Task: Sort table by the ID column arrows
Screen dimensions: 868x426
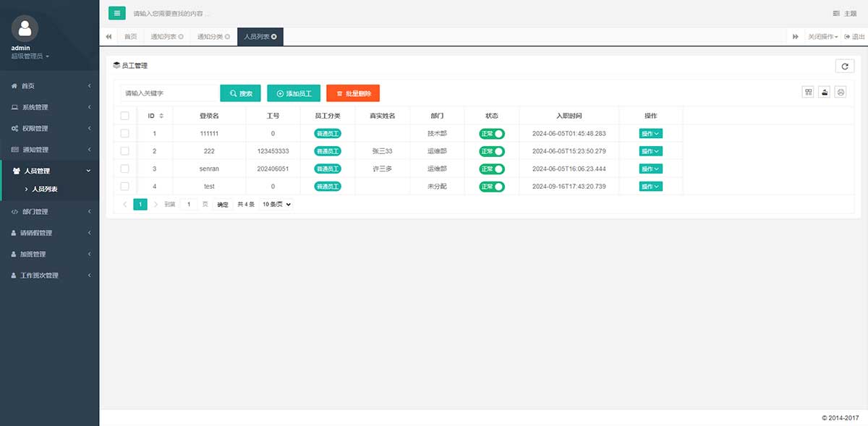Action: [x=161, y=116]
